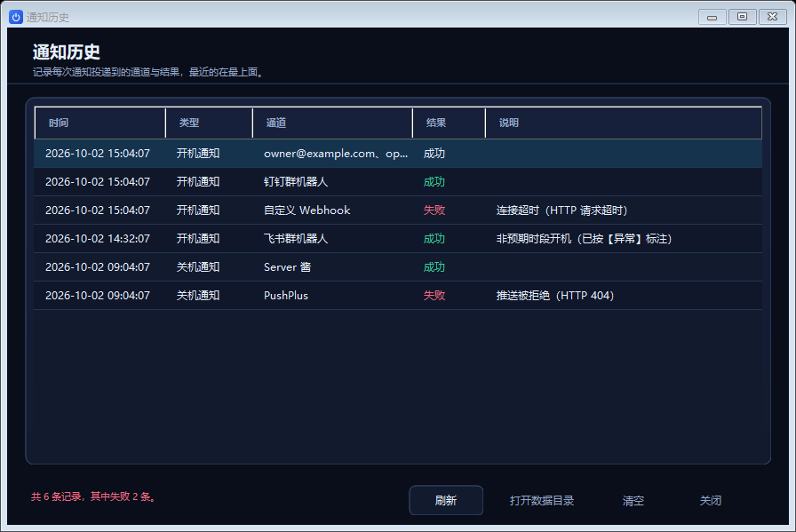Screen dimensions: 796x532
Task: Click the 刷新 button
Action: point(446,501)
